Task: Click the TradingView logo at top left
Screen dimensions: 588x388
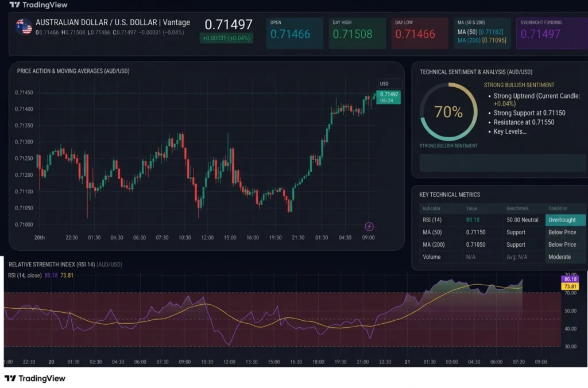Action: point(38,5)
